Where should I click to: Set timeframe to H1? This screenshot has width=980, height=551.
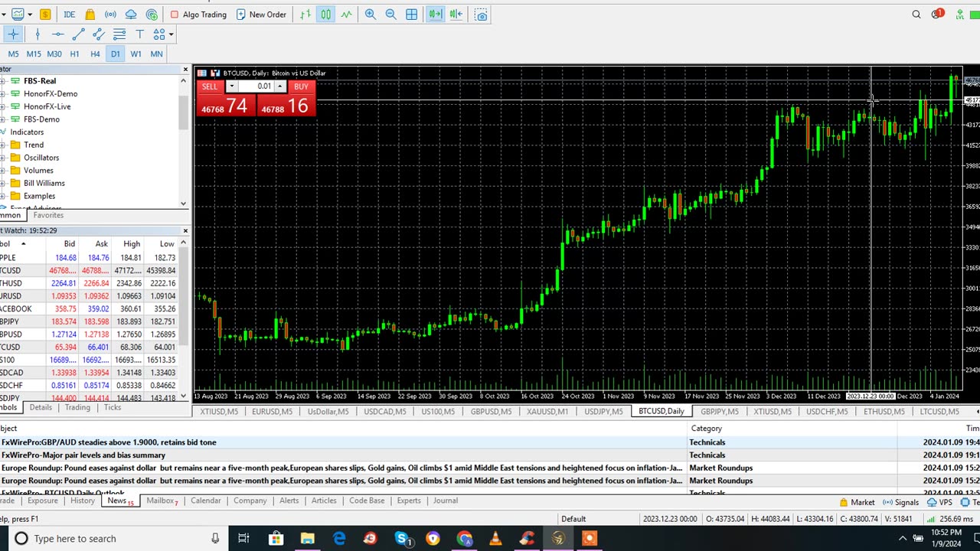pos(74,54)
